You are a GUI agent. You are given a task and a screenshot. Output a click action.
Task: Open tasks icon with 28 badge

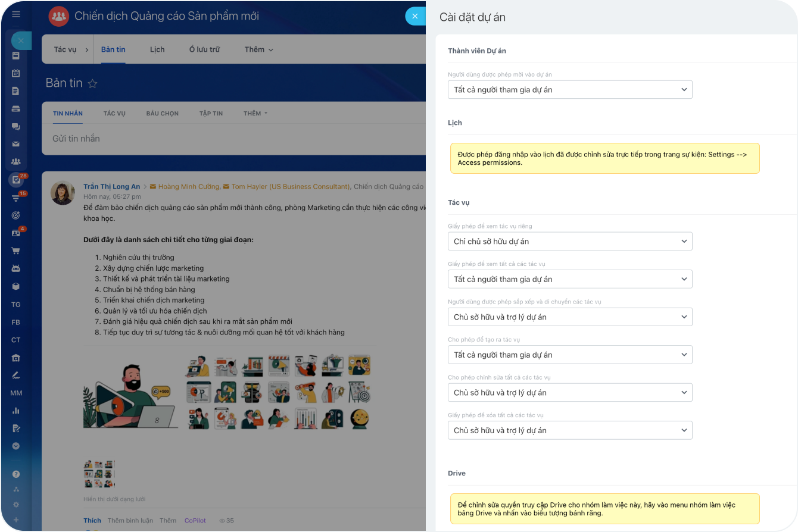click(16, 180)
